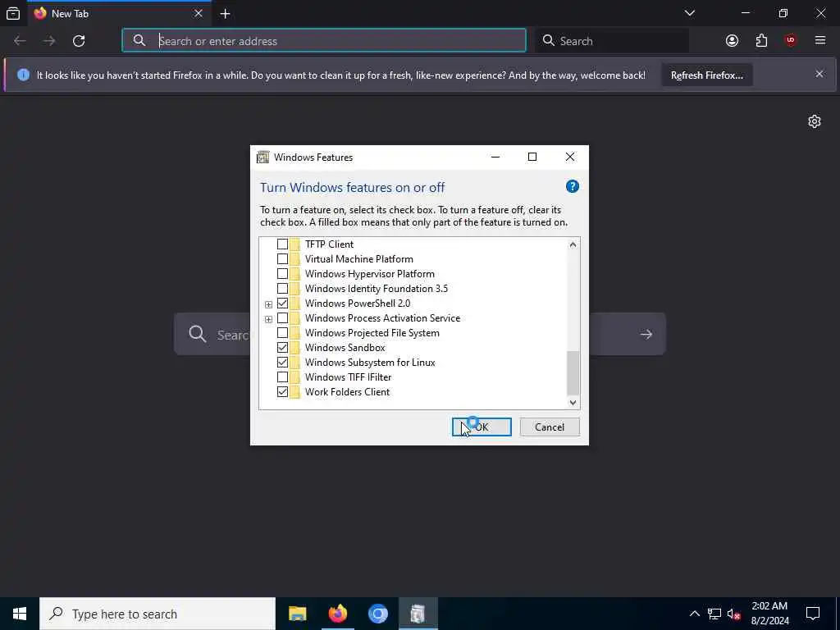This screenshot has width=840, height=630.
Task: Open the uBlock Origin extension icon
Action: (x=791, y=41)
